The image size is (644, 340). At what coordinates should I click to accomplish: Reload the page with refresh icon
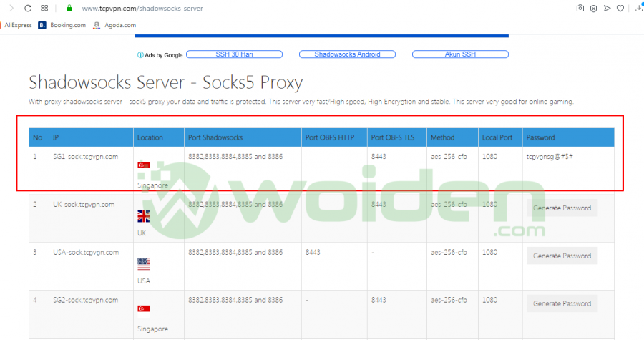click(27, 8)
